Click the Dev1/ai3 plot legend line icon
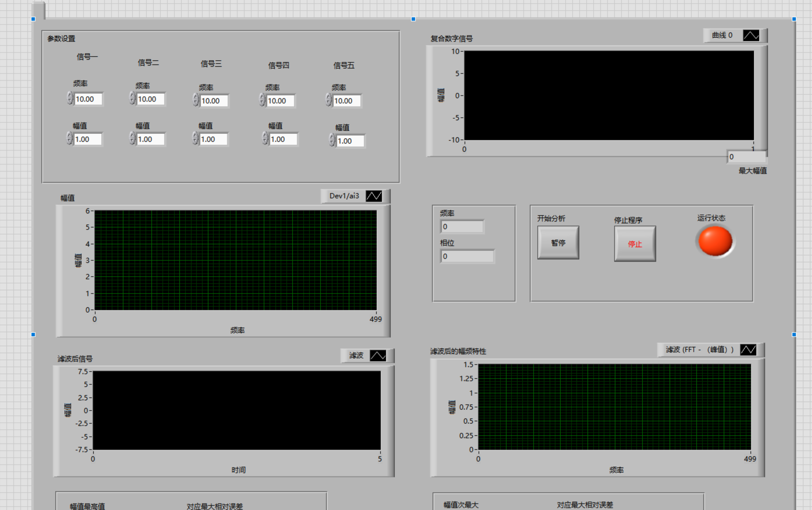812x510 pixels. pos(374,196)
